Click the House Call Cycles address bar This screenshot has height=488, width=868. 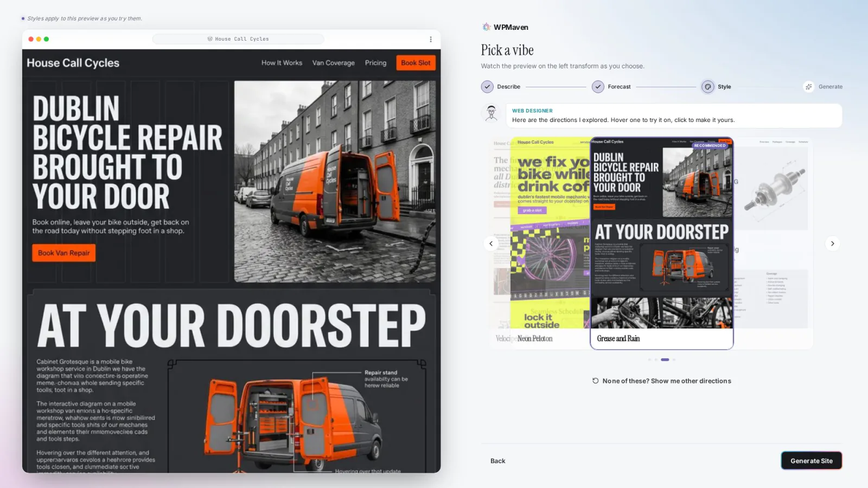coord(238,39)
